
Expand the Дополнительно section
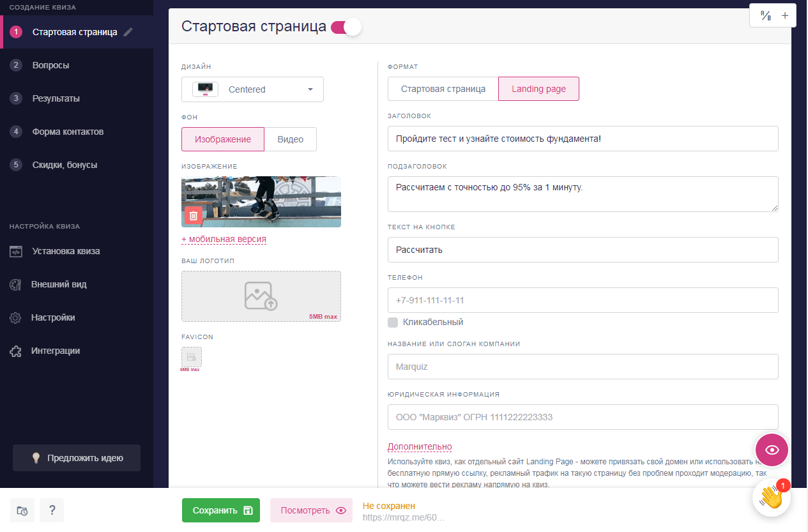pos(420,446)
